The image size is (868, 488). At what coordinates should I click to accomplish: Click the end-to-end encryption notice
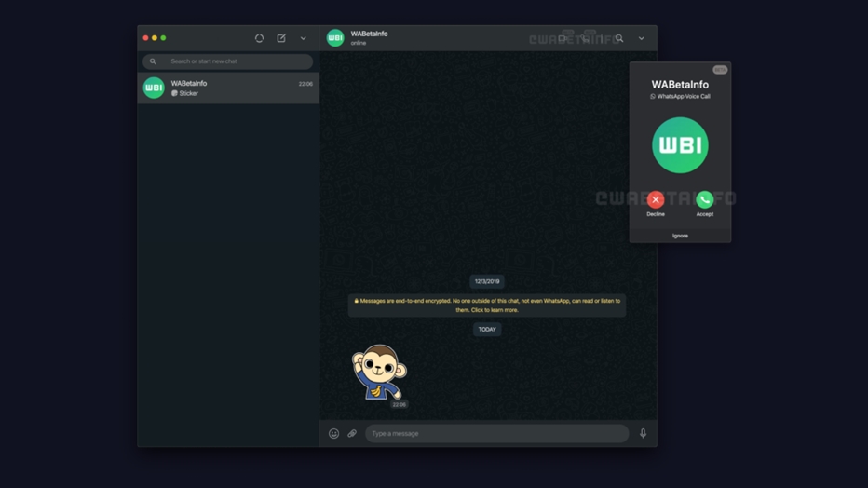(487, 305)
